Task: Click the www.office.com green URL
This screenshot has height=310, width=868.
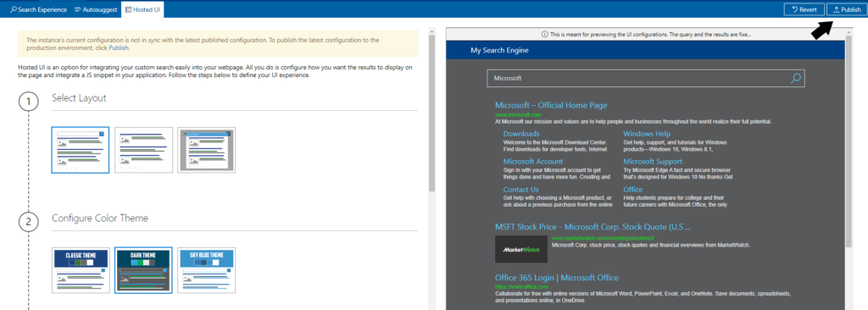Action: (521, 287)
